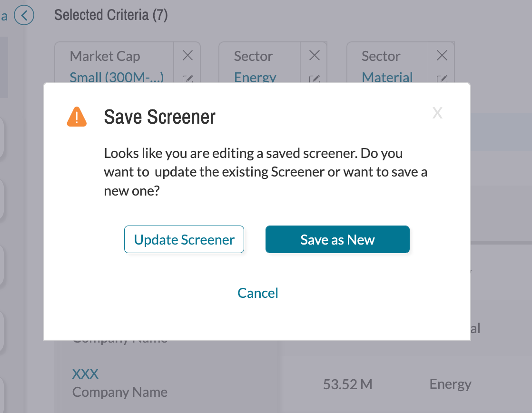532x413 pixels.
Task: Remove the Sector Material criterion
Action: pyautogui.click(x=442, y=55)
